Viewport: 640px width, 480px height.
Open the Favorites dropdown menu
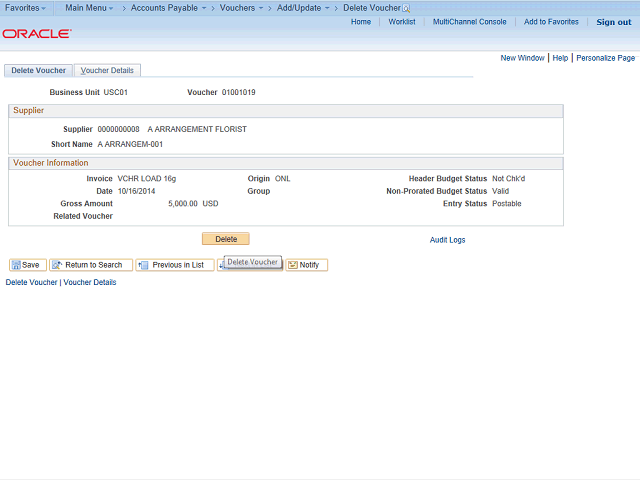pos(25,8)
